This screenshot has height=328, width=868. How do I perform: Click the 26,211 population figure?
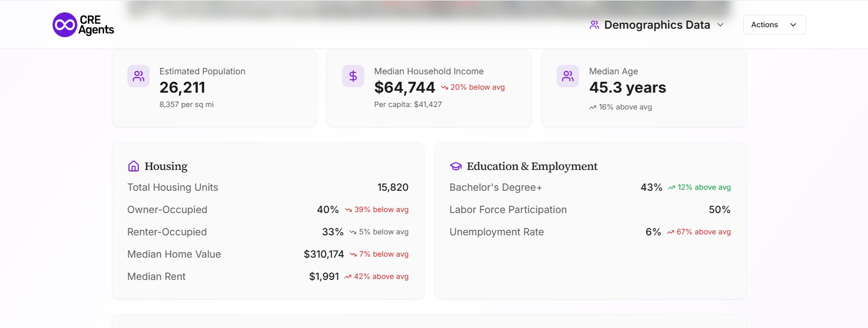(x=182, y=88)
